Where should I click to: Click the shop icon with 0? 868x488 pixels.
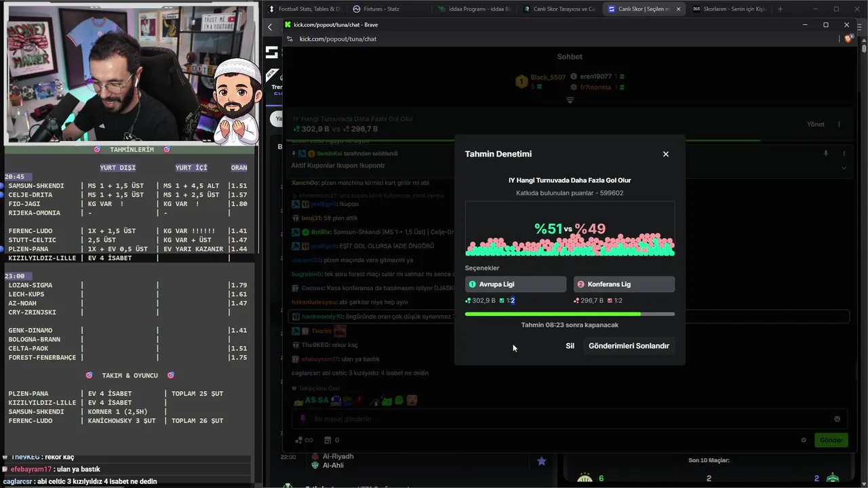click(x=332, y=440)
